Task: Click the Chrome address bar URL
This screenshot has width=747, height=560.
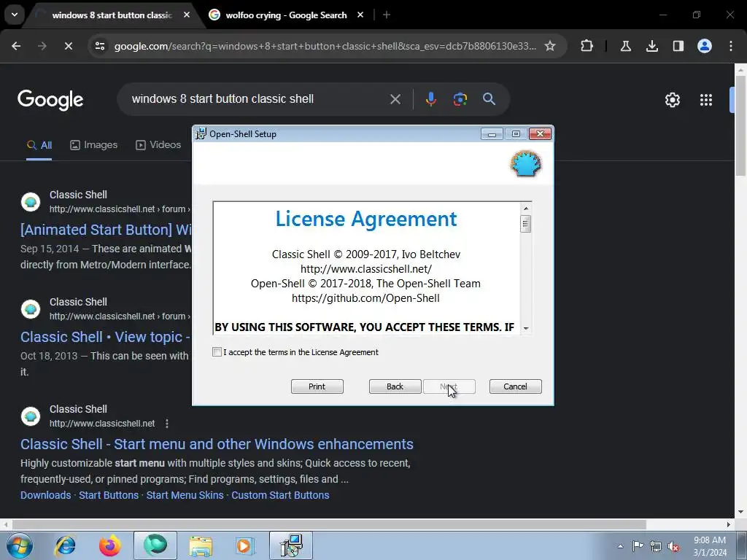Action: tap(325, 46)
